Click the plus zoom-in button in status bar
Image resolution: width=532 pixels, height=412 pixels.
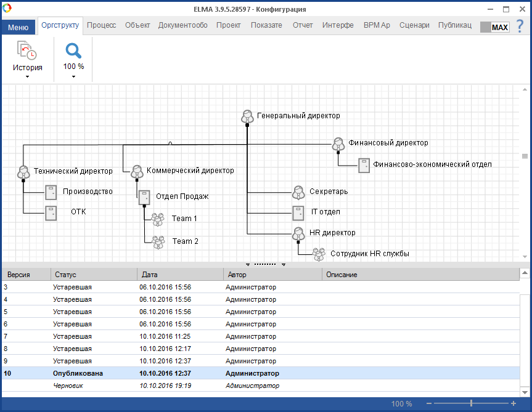[514, 403]
